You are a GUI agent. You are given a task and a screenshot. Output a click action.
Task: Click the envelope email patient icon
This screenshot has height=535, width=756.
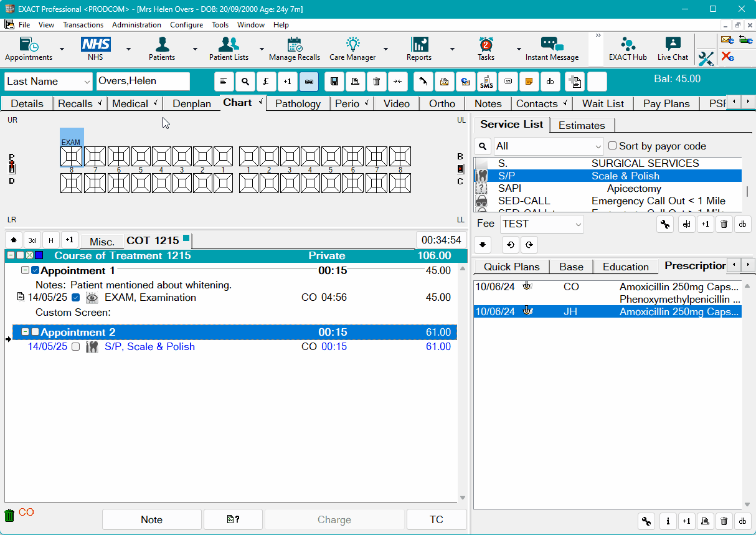click(x=444, y=82)
